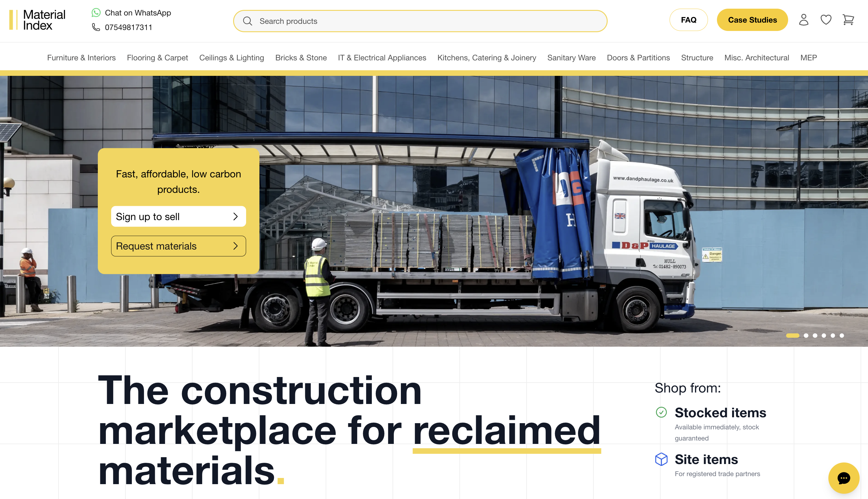Open the Flooring & Carpet menu
This screenshot has height=499, width=868.
[158, 58]
